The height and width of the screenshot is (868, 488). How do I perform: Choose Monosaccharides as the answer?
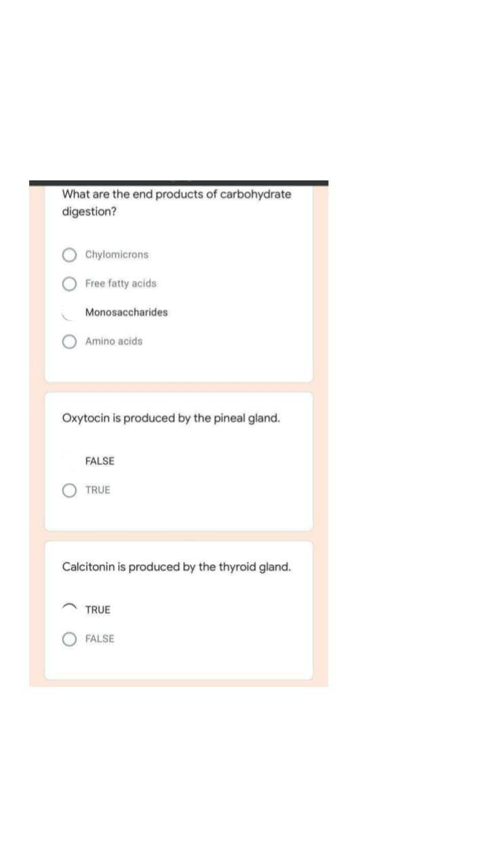(68, 313)
